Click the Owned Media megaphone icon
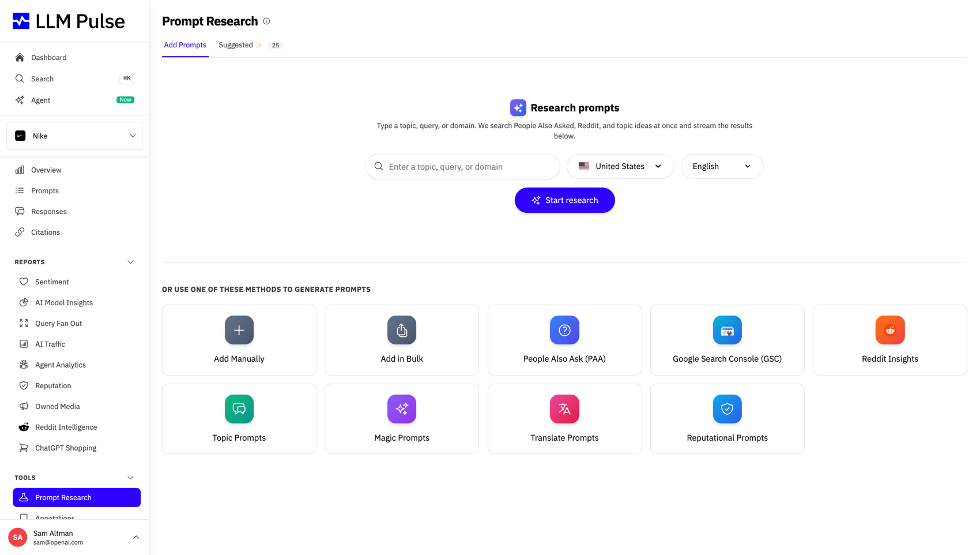 coord(24,407)
